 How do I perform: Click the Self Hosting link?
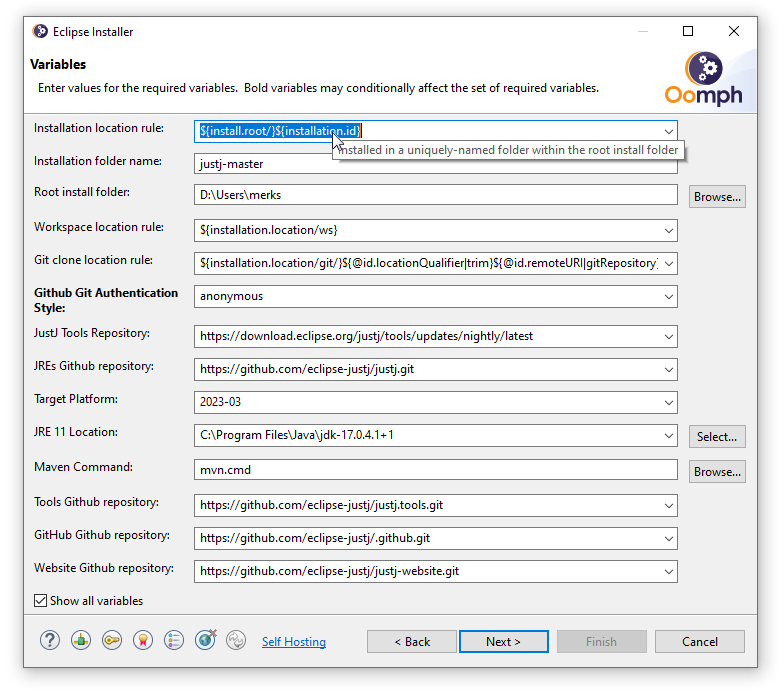pyautogui.click(x=293, y=642)
